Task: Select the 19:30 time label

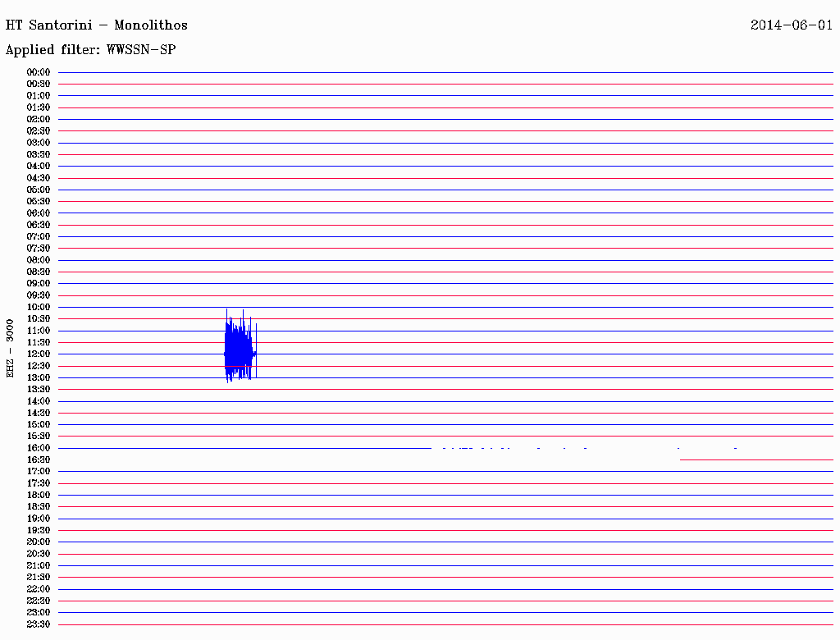Action: (x=39, y=531)
